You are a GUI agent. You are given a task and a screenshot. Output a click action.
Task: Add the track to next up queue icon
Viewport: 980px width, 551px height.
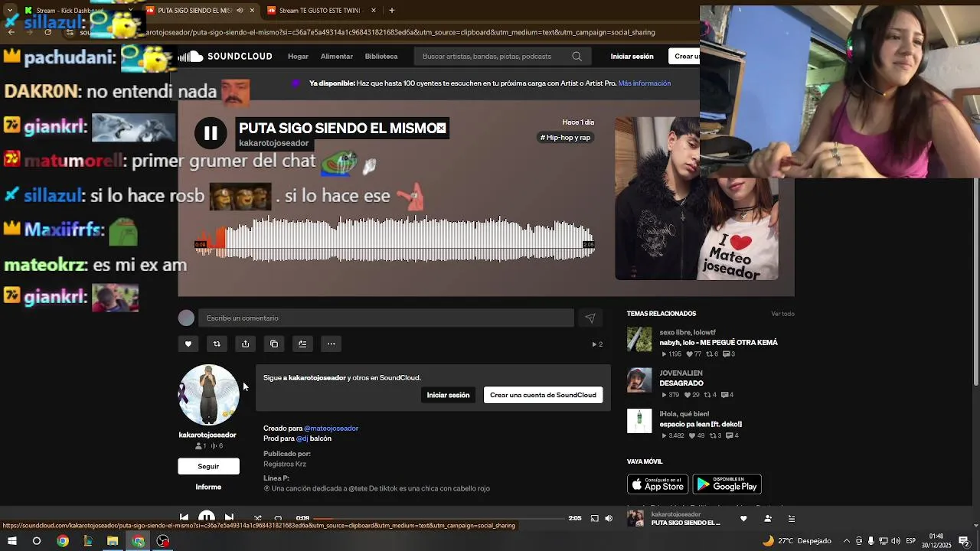[302, 344]
